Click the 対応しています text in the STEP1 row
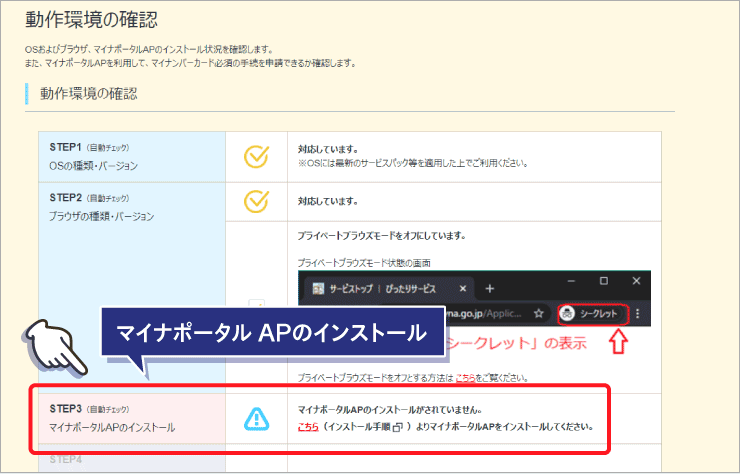 pyautogui.click(x=328, y=150)
